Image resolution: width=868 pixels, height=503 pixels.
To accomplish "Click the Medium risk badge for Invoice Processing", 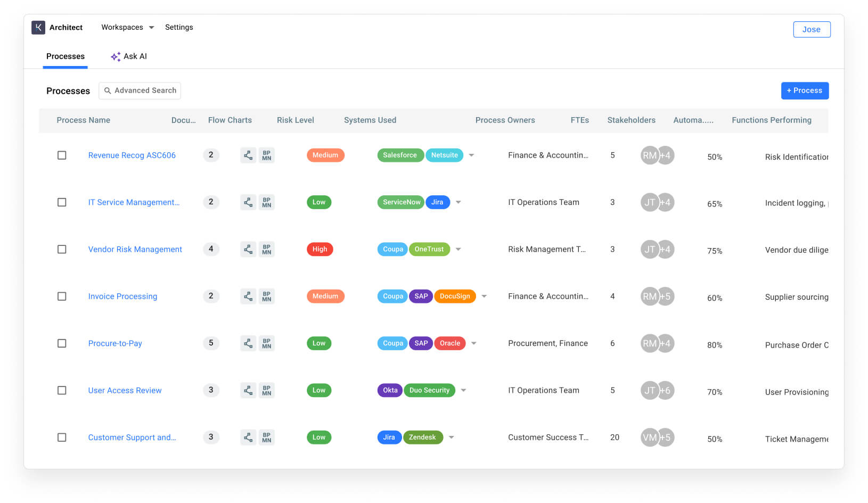I will (x=325, y=296).
